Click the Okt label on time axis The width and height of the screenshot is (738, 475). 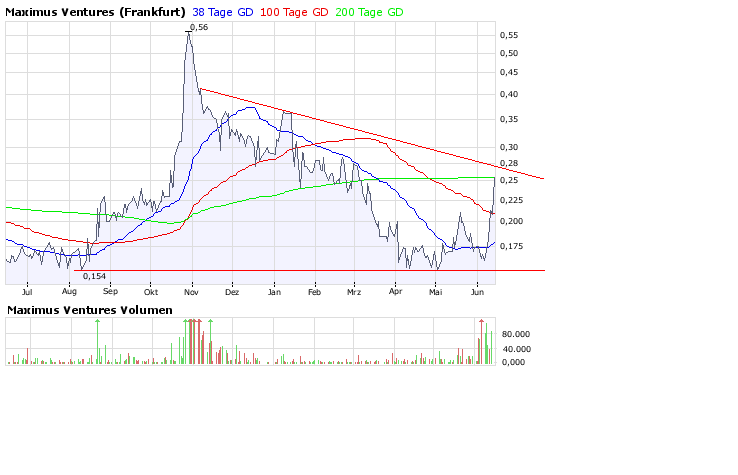point(151,293)
